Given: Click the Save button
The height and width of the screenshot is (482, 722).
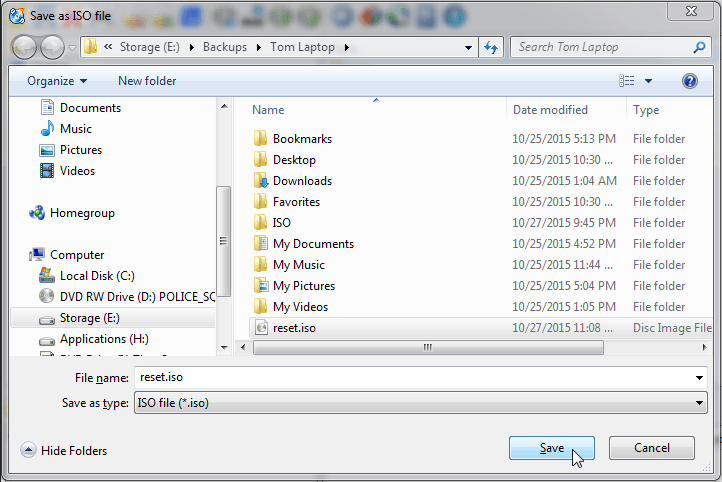Looking at the screenshot, I should click(x=552, y=448).
